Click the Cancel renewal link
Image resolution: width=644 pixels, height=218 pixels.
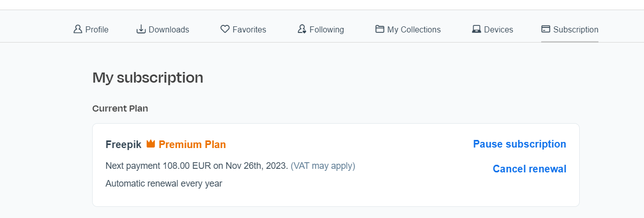coord(530,169)
